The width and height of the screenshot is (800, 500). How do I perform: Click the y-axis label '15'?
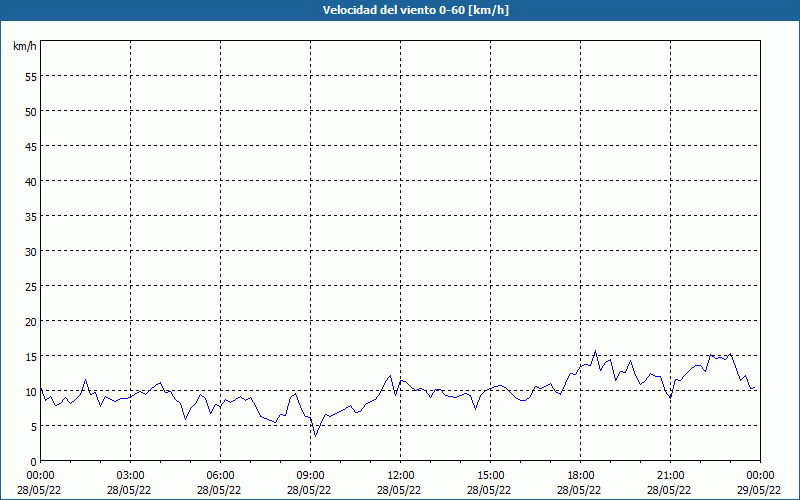coord(31,356)
